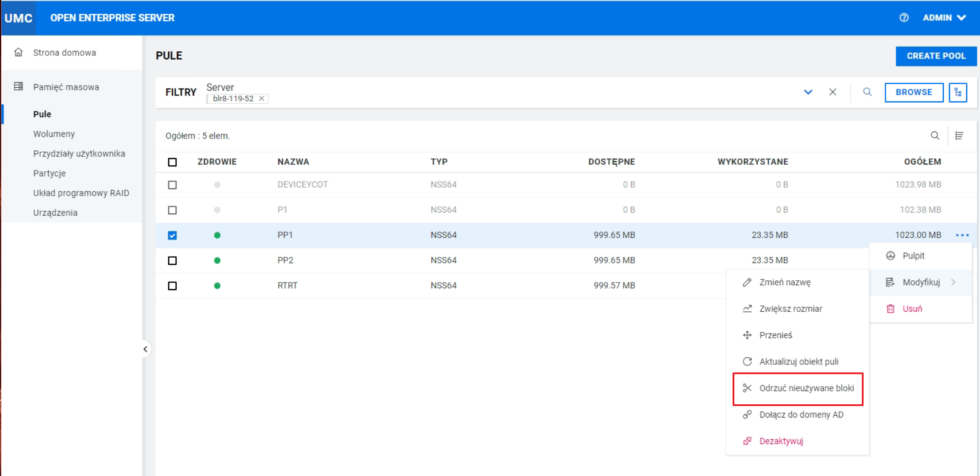Check the DEVICEYCOT pool checkbox
Screen dimensions: 980x476
point(172,185)
